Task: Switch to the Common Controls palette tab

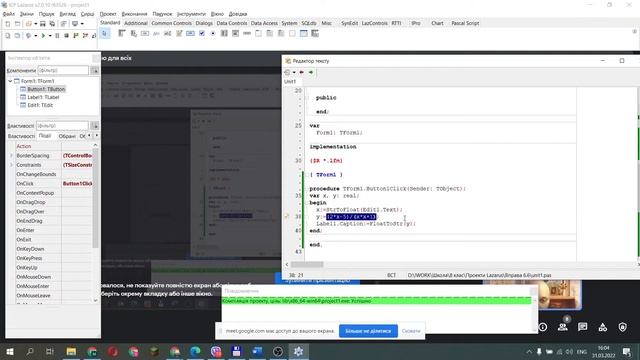Action: point(171,23)
